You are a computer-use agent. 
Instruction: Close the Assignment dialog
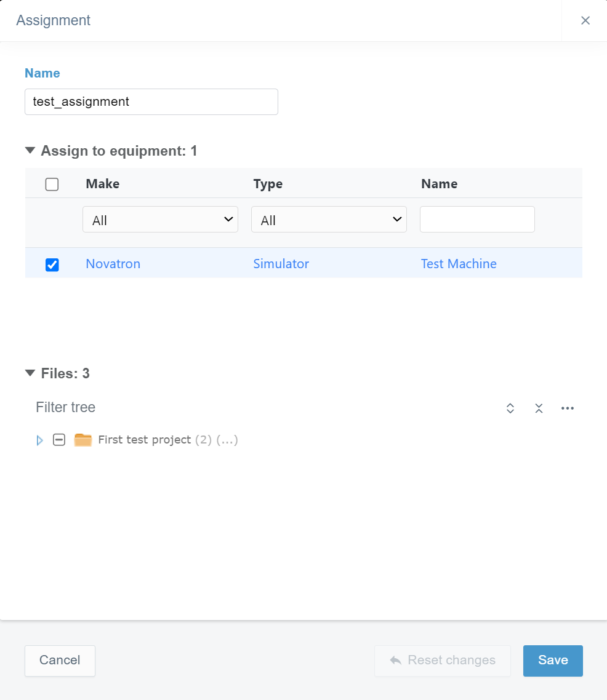point(585,21)
